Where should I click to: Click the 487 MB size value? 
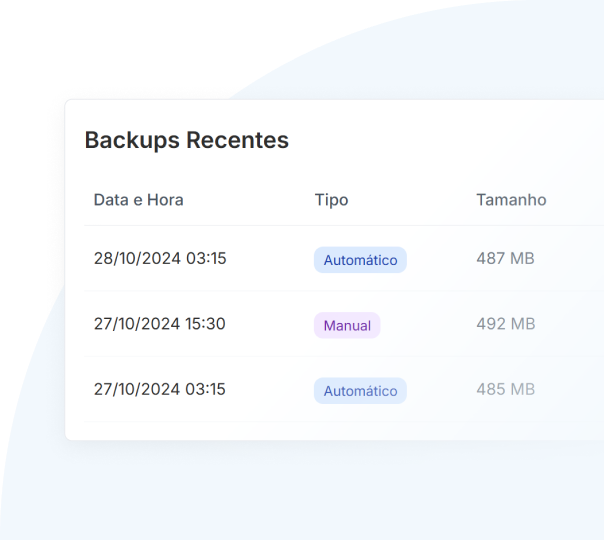(x=505, y=258)
